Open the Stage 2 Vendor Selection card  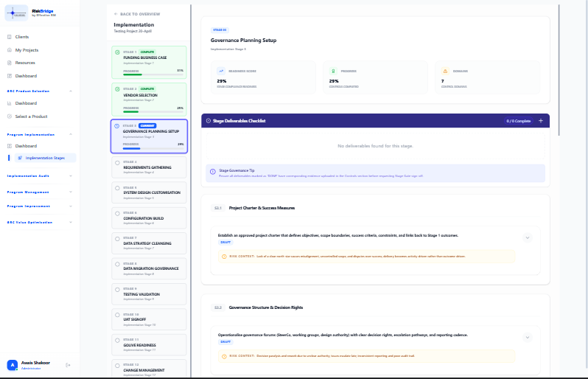(x=149, y=100)
